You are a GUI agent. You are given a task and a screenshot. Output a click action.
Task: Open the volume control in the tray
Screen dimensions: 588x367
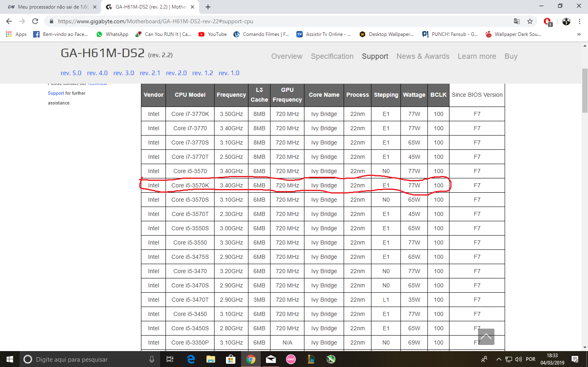click(519, 359)
